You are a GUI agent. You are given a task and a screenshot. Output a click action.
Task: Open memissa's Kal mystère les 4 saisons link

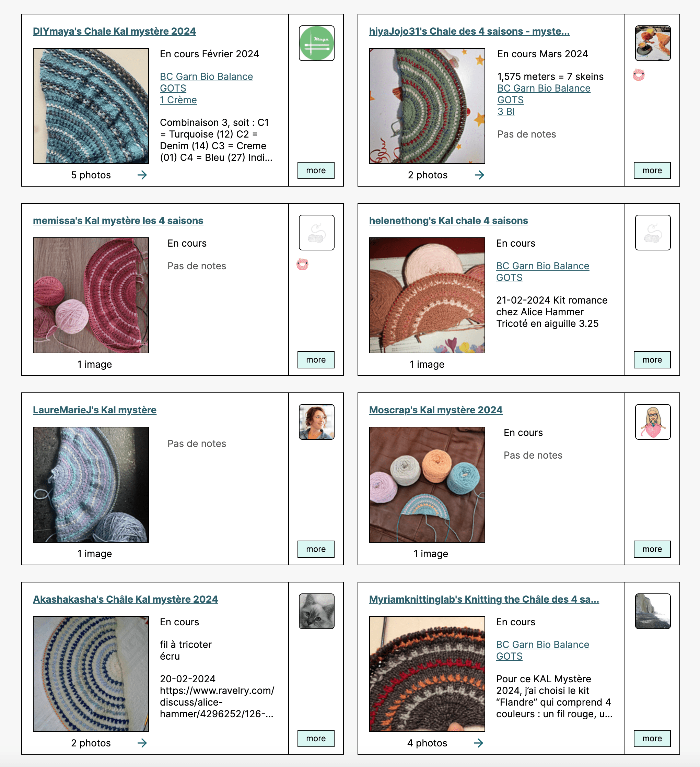click(x=118, y=221)
